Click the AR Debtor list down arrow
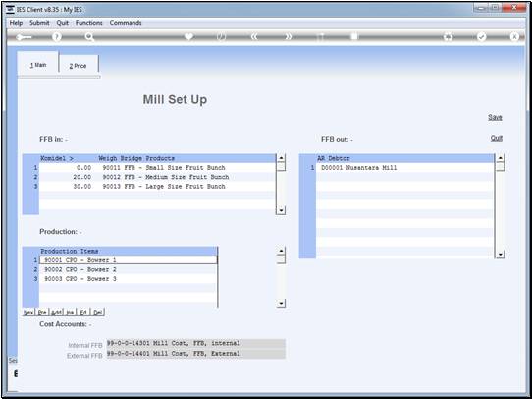 pos(500,255)
